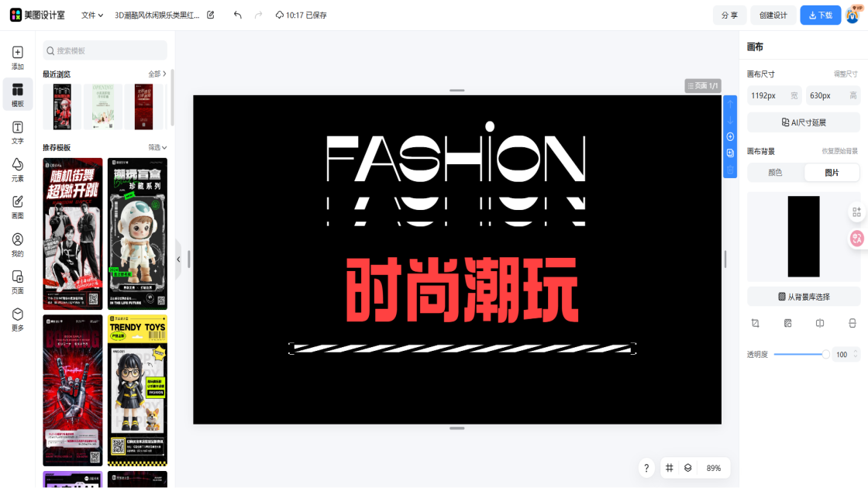
Task: Open the layers icon in bottom bar
Action: (x=687, y=468)
